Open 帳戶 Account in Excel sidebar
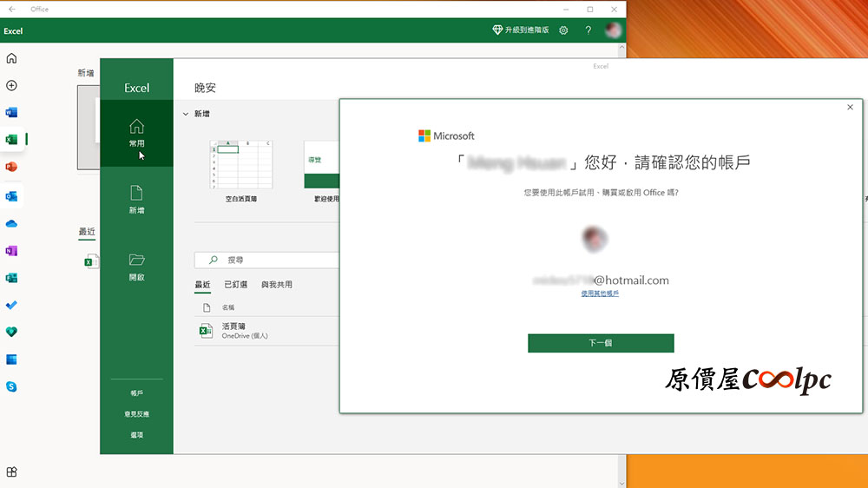This screenshot has width=868, height=488. point(137,392)
